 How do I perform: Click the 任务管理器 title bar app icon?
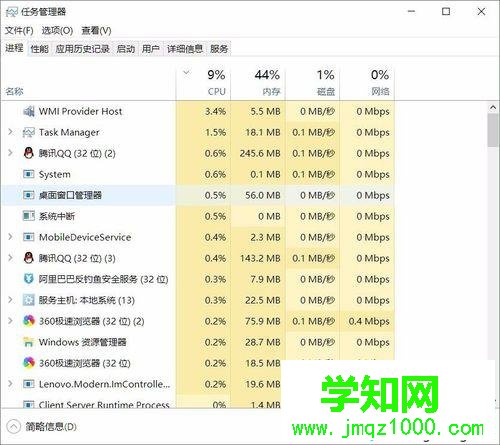coord(12,12)
